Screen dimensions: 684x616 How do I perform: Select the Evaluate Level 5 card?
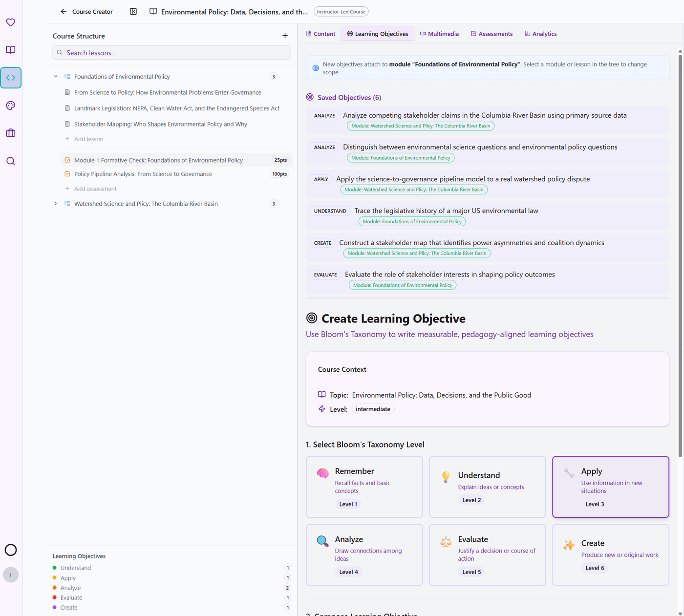tap(488, 555)
